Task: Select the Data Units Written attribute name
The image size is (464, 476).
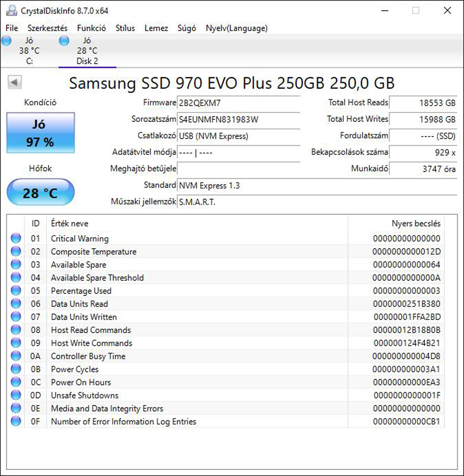Action: 84,317
